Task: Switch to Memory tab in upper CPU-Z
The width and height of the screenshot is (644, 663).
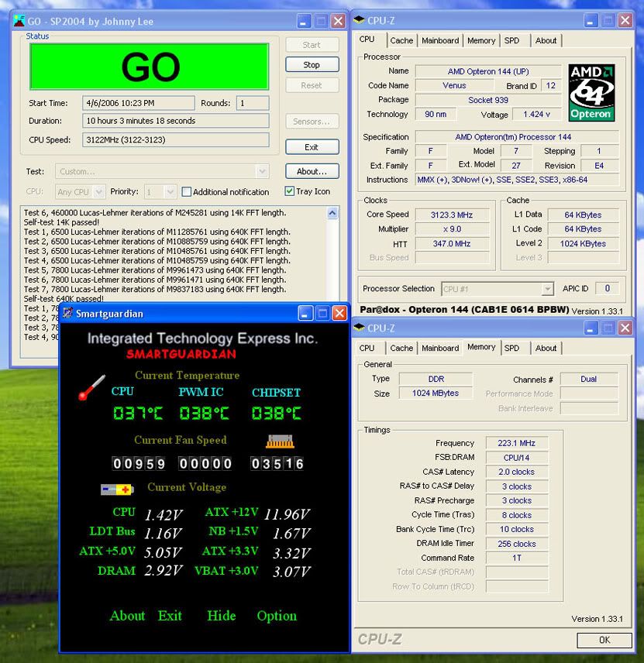Action: tap(481, 40)
